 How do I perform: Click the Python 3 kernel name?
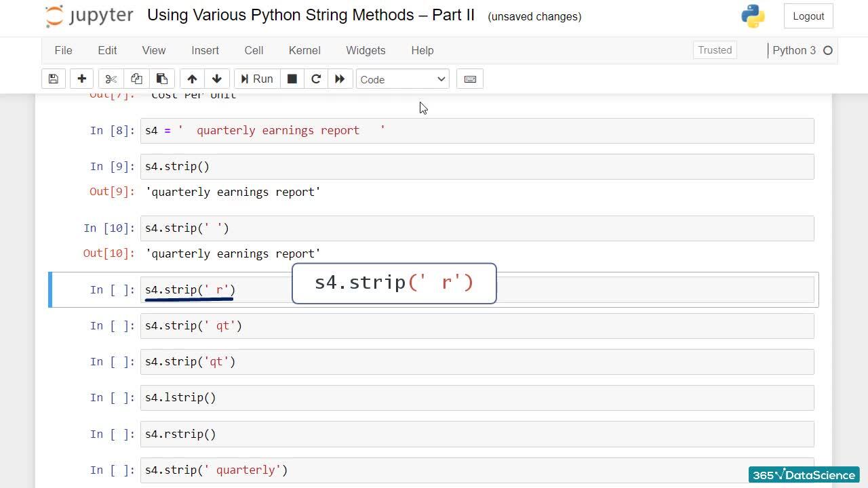point(794,50)
